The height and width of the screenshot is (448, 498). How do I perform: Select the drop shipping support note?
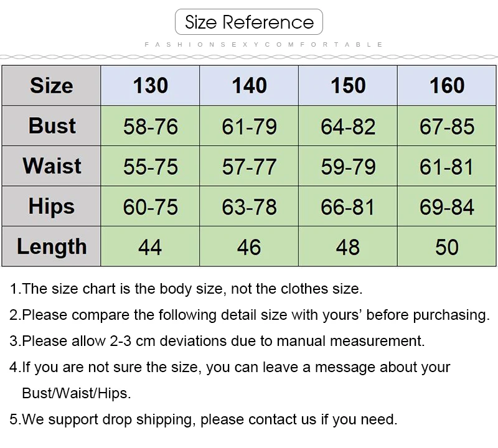pos(203,419)
